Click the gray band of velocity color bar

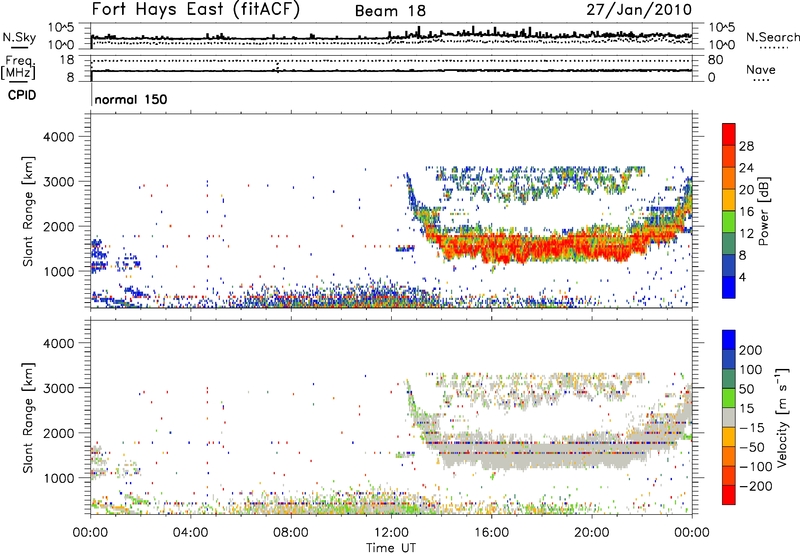click(x=729, y=417)
